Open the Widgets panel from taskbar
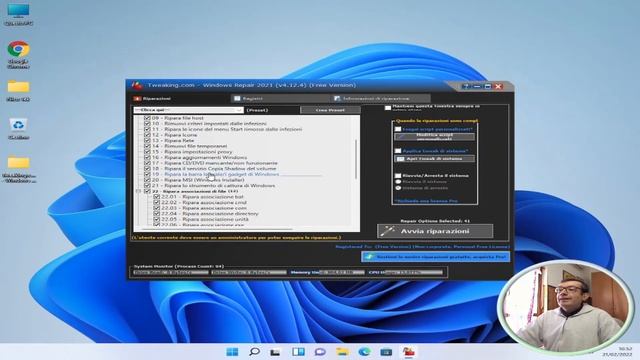Viewport: 640px width, 360px height. [x=298, y=351]
